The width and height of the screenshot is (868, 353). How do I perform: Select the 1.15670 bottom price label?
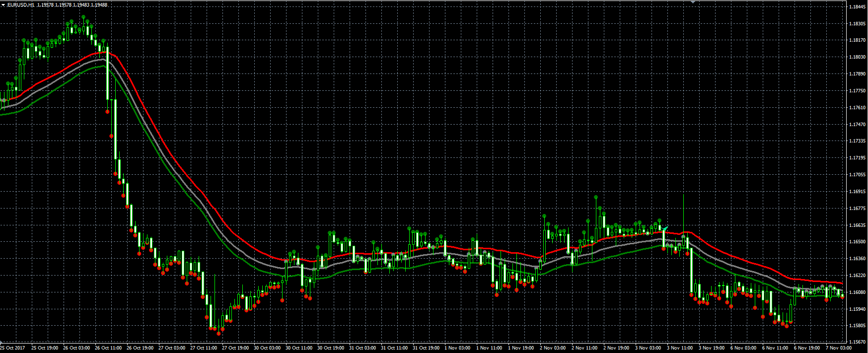coord(858,342)
